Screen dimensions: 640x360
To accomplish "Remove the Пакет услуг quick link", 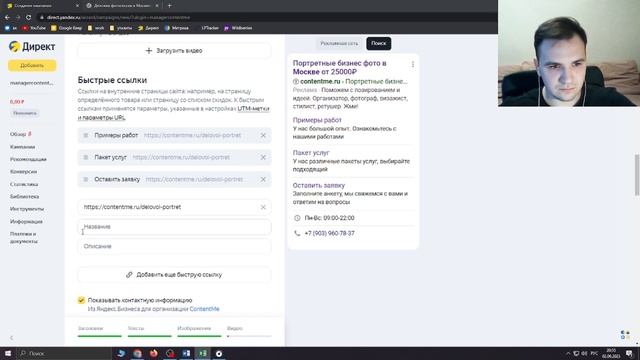I will tap(263, 157).
